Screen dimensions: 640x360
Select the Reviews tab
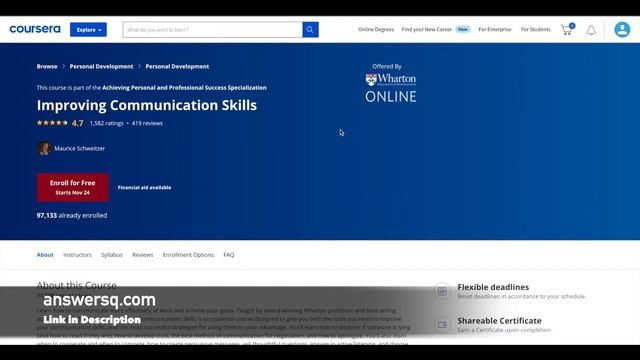click(x=142, y=255)
